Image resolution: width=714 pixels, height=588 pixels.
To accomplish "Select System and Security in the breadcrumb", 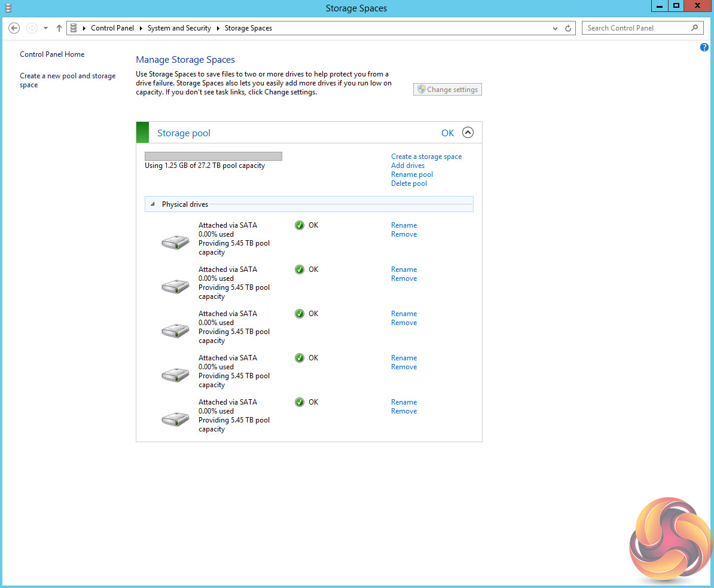I will (179, 28).
